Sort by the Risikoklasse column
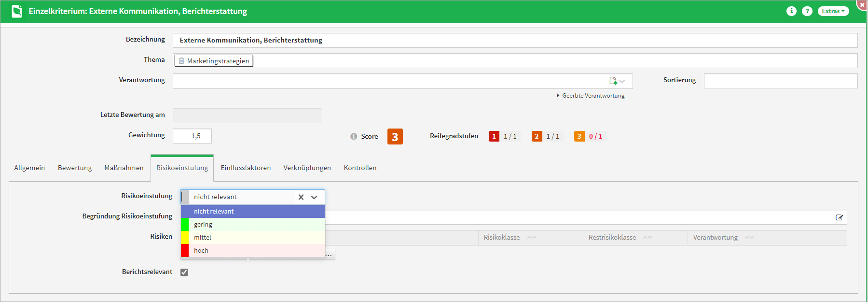 (502, 237)
